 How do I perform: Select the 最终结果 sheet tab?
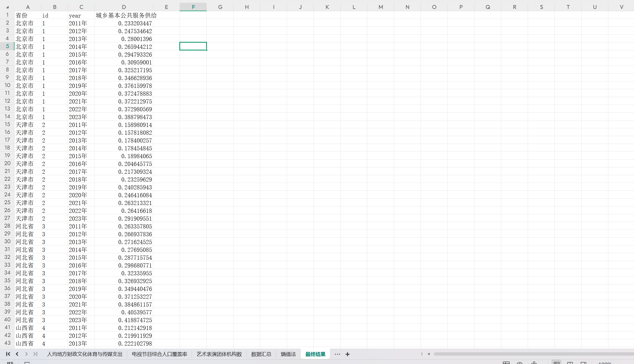pyautogui.click(x=315, y=354)
